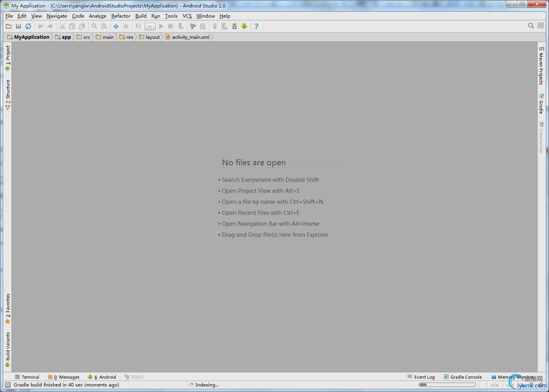Screen dimensions: 549x392
Task: Open the Project Structure icon
Action: point(203,26)
